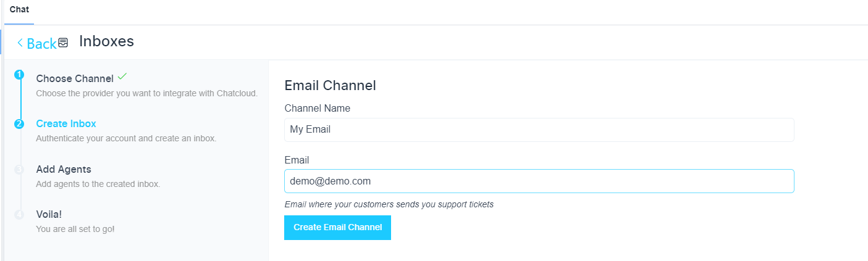Click the Inboxes page title
This screenshot has height=261, width=868.
[106, 41]
